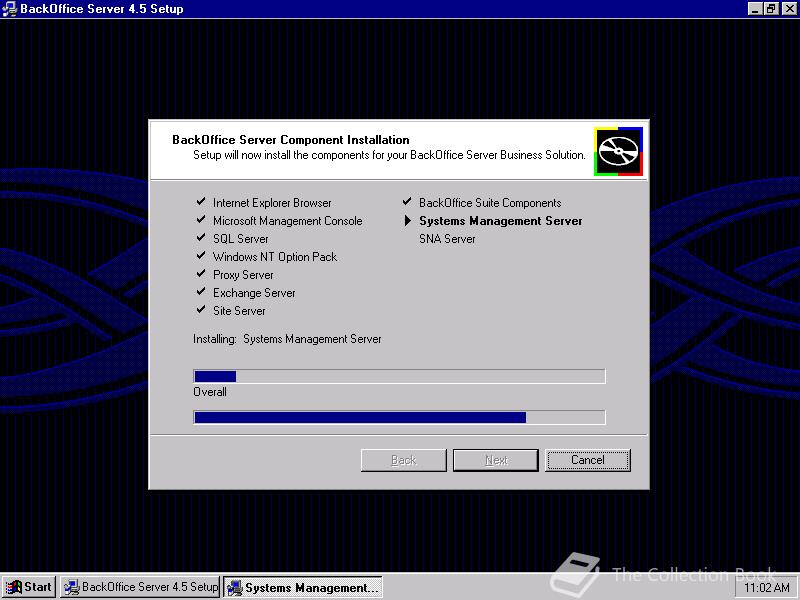Click checkmark beside Internet Explorer Browser
The height and width of the screenshot is (600, 800).
tap(201, 202)
